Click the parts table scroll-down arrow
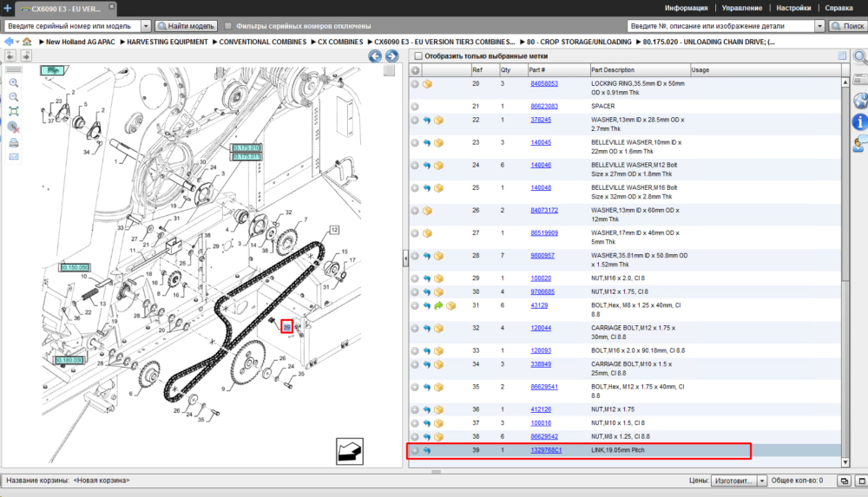Screen dimensions: 868x497 tap(845, 462)
